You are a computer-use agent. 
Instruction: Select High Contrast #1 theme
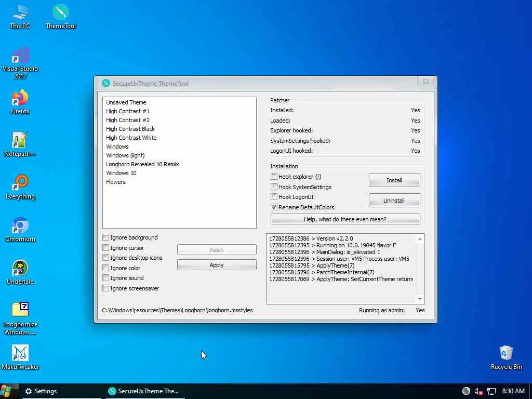tap(128, 111)
